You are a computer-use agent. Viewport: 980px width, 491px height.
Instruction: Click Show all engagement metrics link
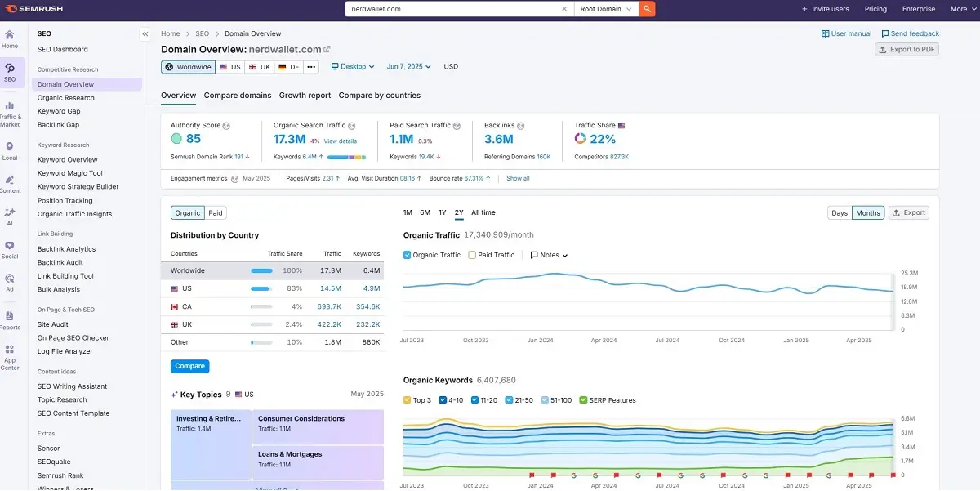518,178
